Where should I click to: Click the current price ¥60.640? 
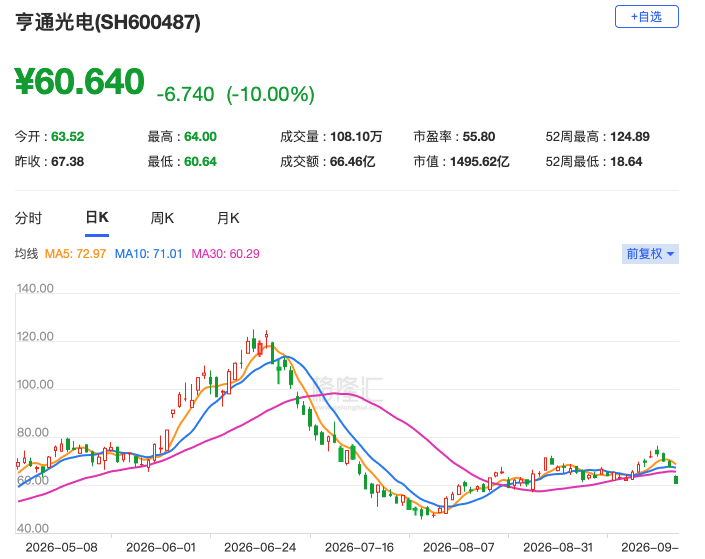tap(80, 81)
